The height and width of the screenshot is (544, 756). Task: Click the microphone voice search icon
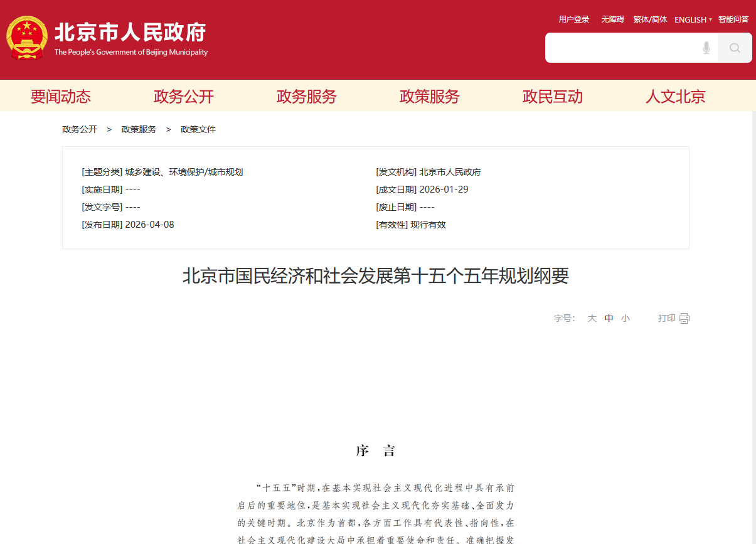pyautogui.click(x=706, y=48)
